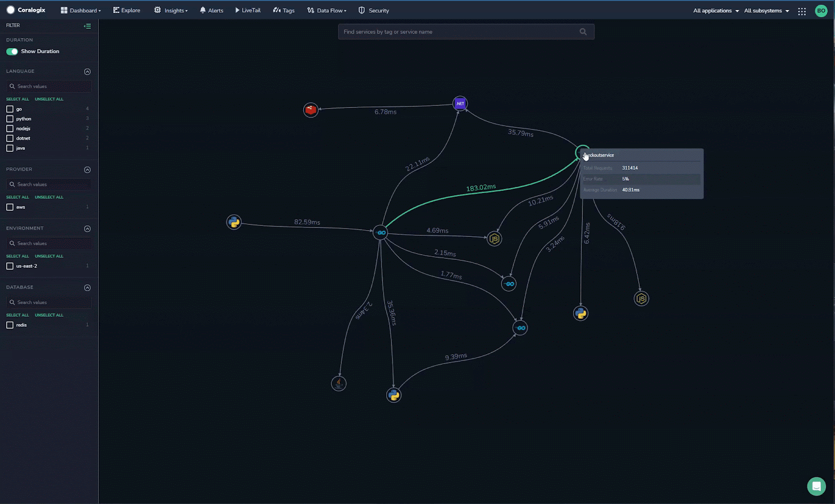Tick the us-east-2 environment checkbox
This screenshot has height=504, width=835.
click(10, 266)
